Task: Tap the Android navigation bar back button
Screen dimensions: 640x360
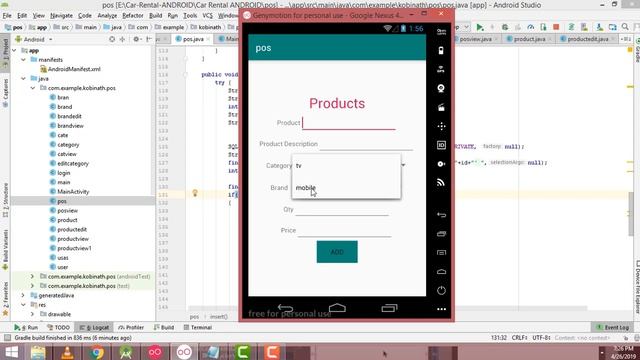Action: (285, 308)
